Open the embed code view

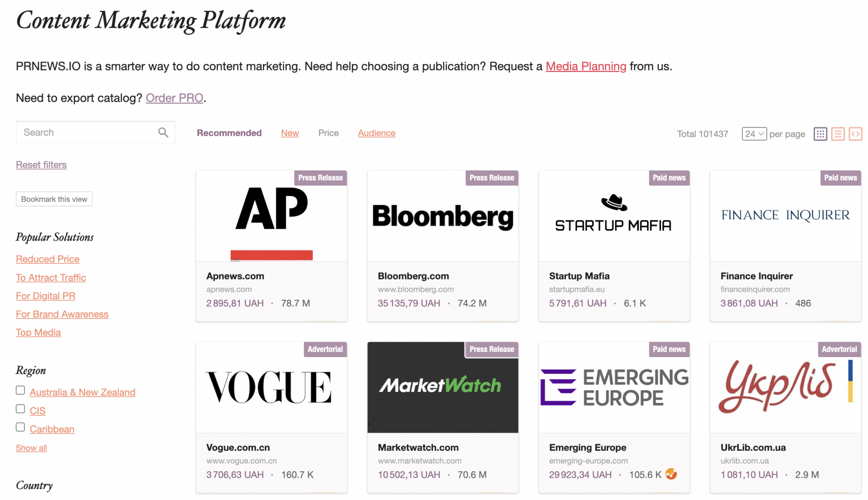click(855, 134)
